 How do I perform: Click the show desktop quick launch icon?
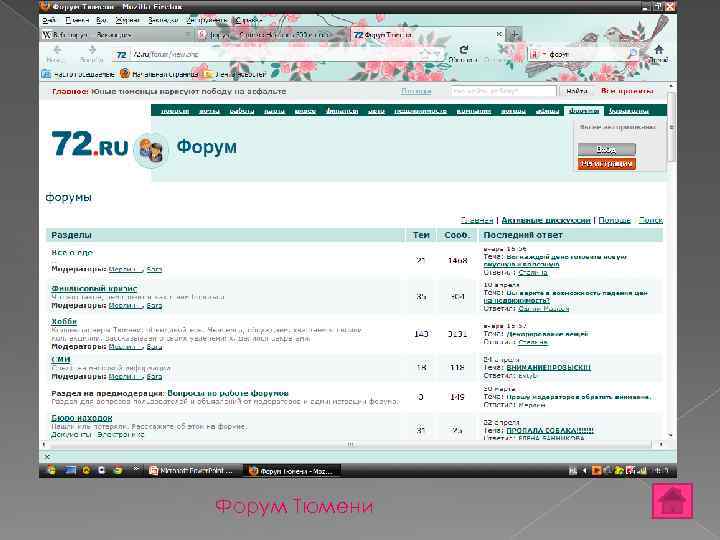tap(70, 470)
